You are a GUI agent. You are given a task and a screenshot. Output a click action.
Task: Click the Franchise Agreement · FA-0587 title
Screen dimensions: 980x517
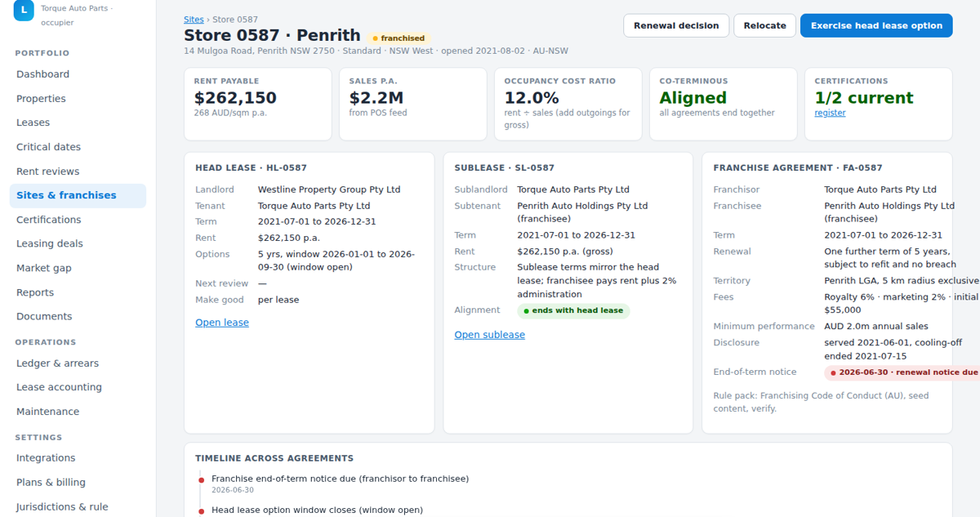point(798,167)
